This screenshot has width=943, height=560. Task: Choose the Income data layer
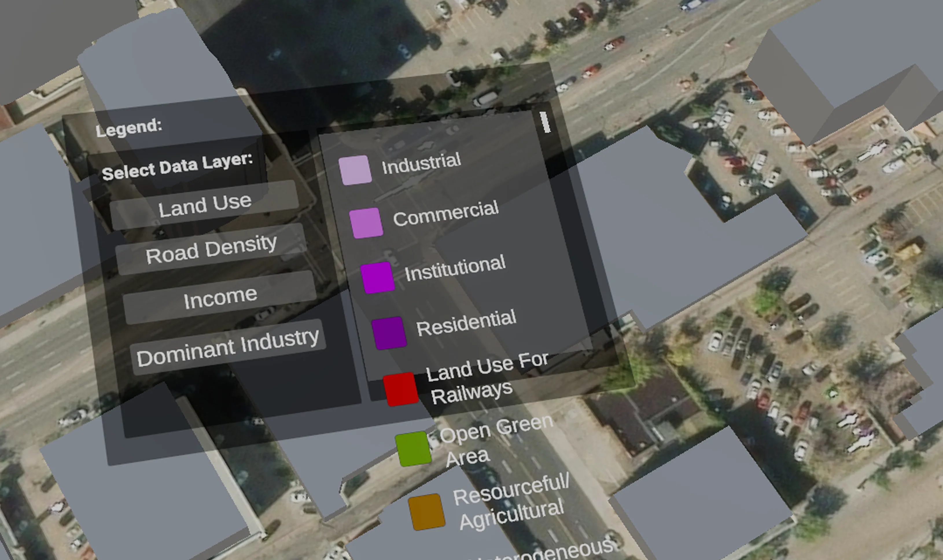coord(220,298)
